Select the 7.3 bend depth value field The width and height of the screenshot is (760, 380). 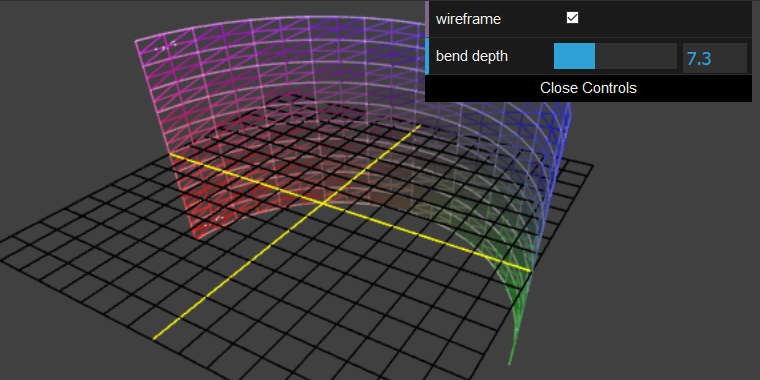[715, 58]
